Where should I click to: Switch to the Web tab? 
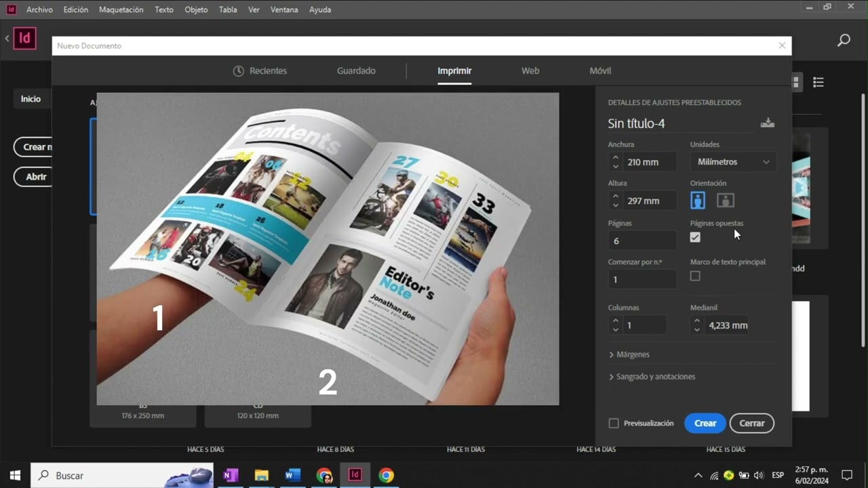pos(530,70)
